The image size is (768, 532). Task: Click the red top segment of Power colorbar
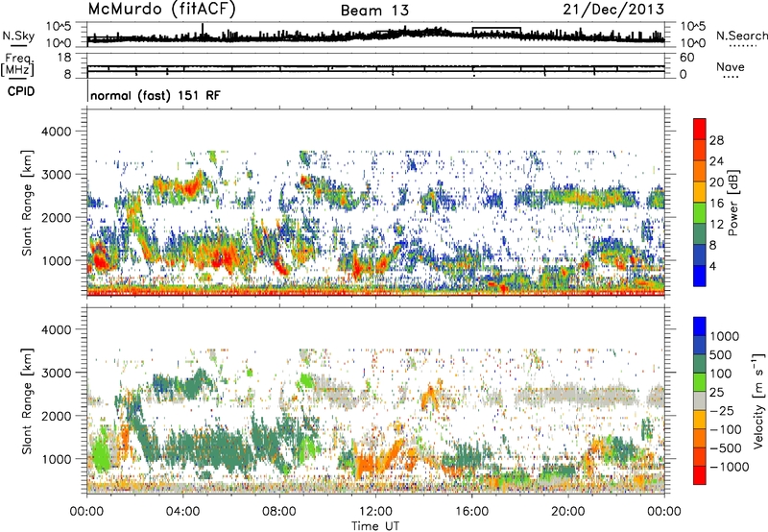700,129
